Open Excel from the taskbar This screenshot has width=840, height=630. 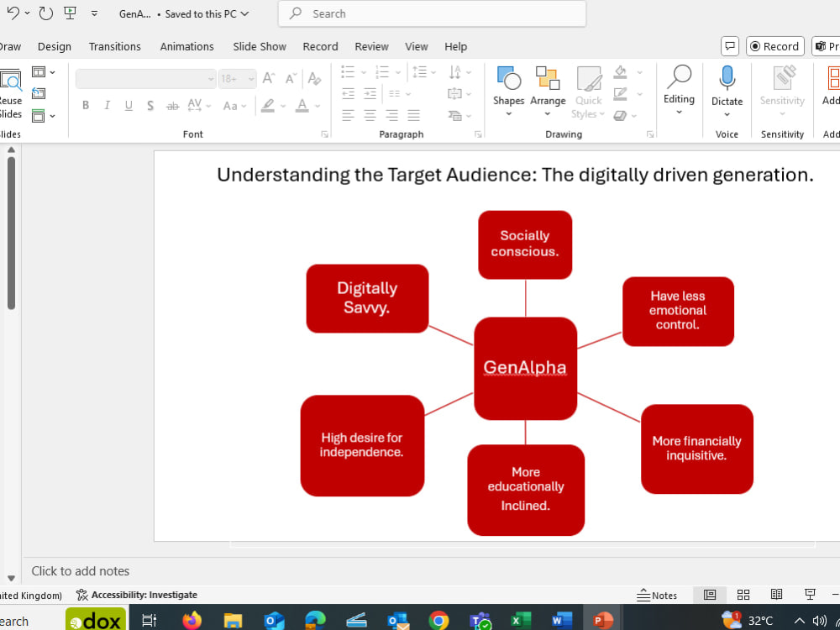click(520, 621)
